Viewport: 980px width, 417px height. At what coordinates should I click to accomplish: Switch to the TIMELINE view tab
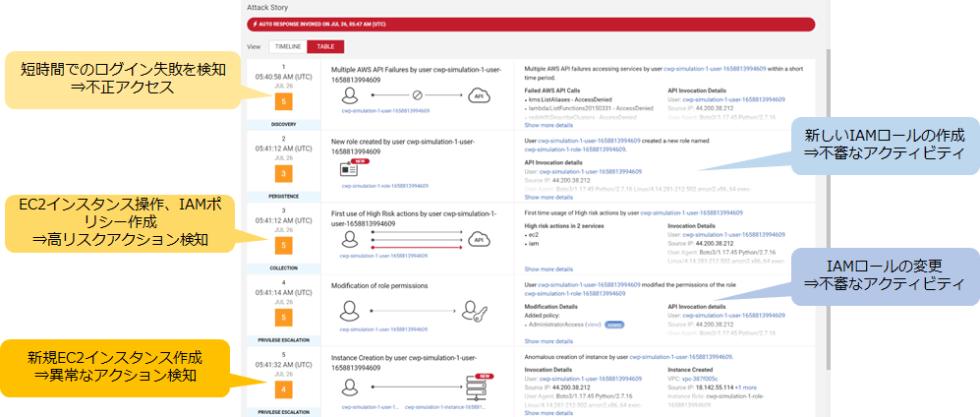pyautogui.click(x=288, y=46)
